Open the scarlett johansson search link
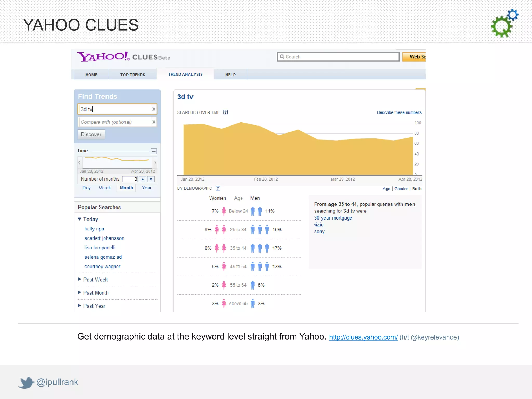532x399 pixels. (x=104, y=238)
